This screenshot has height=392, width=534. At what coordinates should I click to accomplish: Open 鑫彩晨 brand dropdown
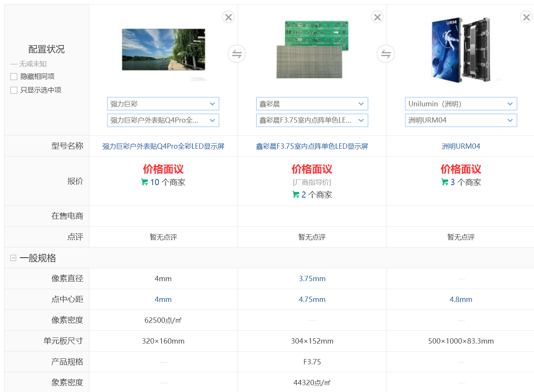pos(312,104)
